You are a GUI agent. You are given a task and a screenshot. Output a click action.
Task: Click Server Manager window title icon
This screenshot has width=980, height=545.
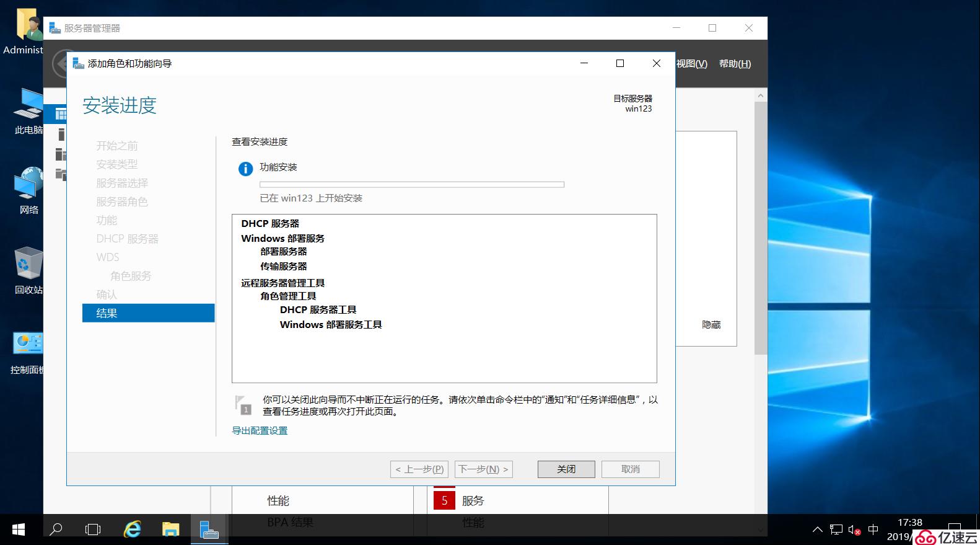(x=55, y=28)
